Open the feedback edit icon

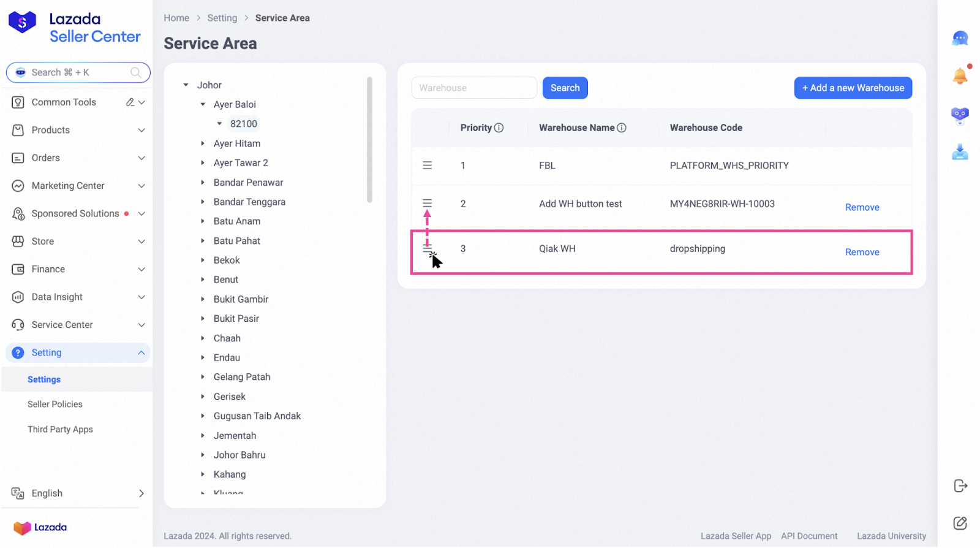pos(960,523)
